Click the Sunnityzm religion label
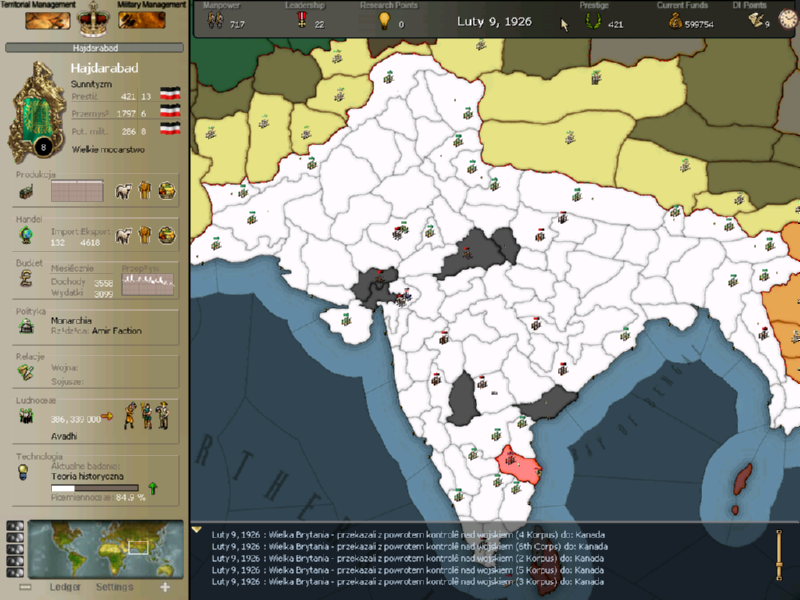The height and width of the screenshot is (600, 800). pyautogui.click(x=91, y=84)
